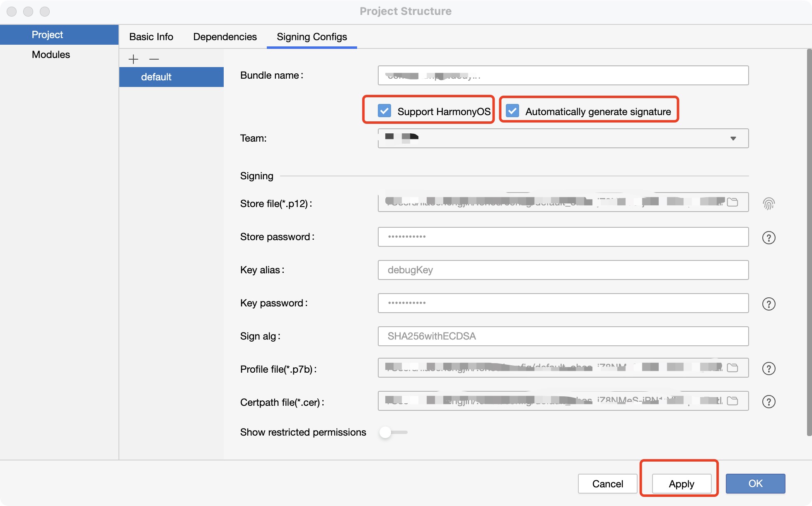Viewport: 812px width, 506px height.
Task: Select Modules in the left sidebar
Action: click(x=51, y=55)
